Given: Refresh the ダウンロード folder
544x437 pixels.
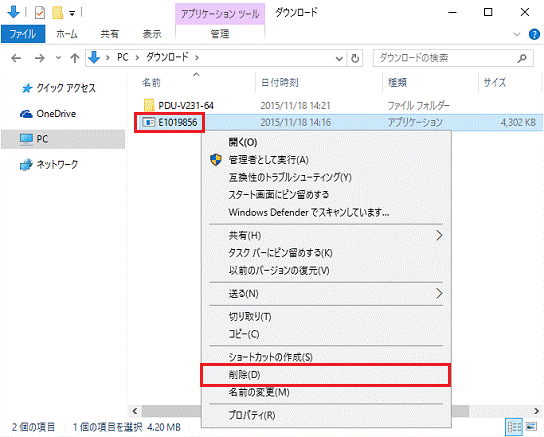Looking at the screenshot, I should coord(355,58).
